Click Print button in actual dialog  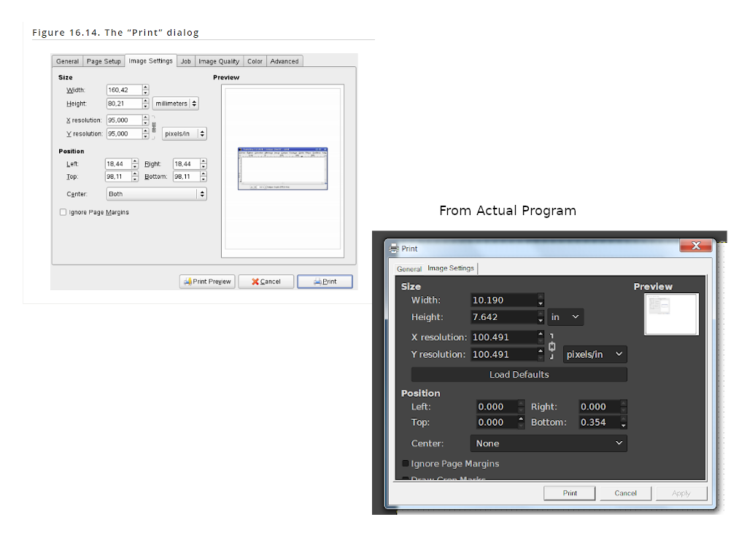569,494
